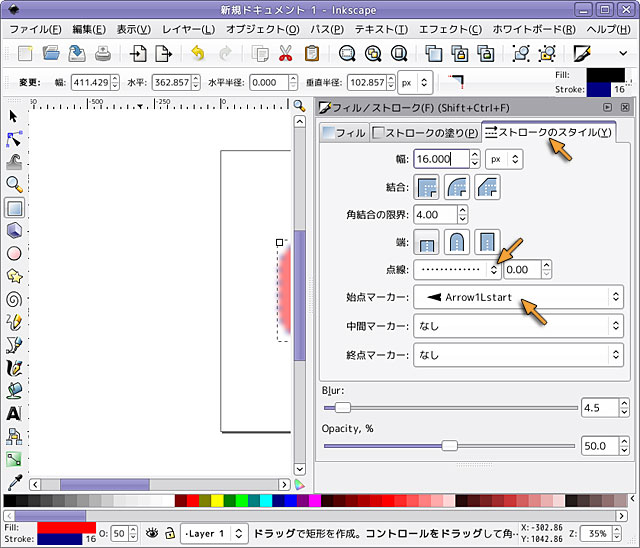Switch to the フィル tab

point(343,132)
